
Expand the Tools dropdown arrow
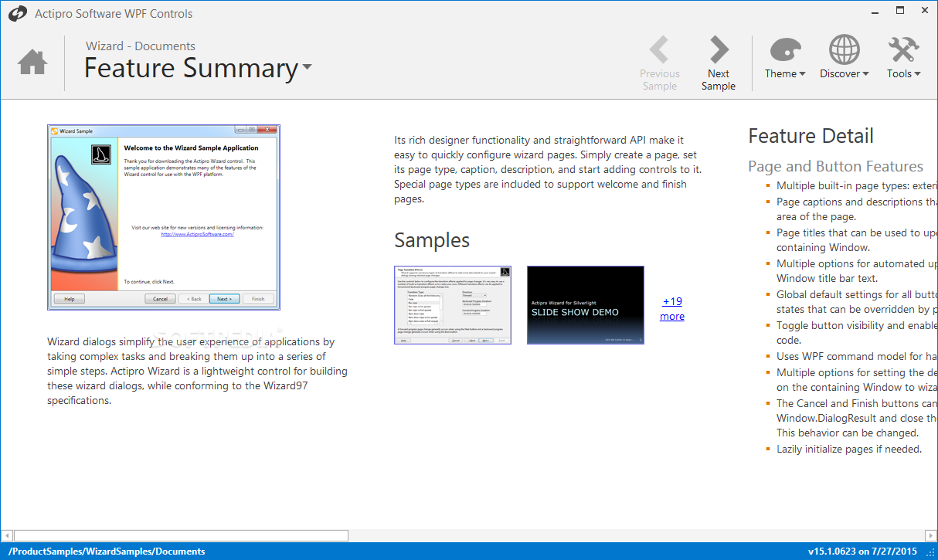[x=917, y=74]
